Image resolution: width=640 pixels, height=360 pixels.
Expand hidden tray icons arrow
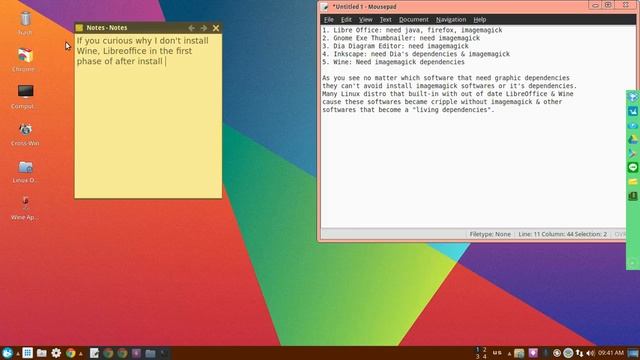pos(509,354)
